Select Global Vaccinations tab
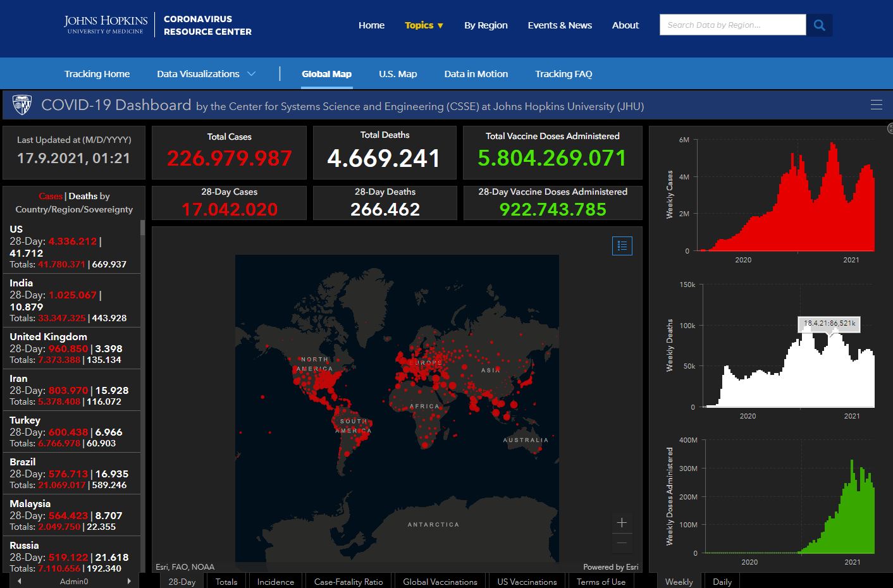This screenshot has width=893, height=588. (440, 581)
